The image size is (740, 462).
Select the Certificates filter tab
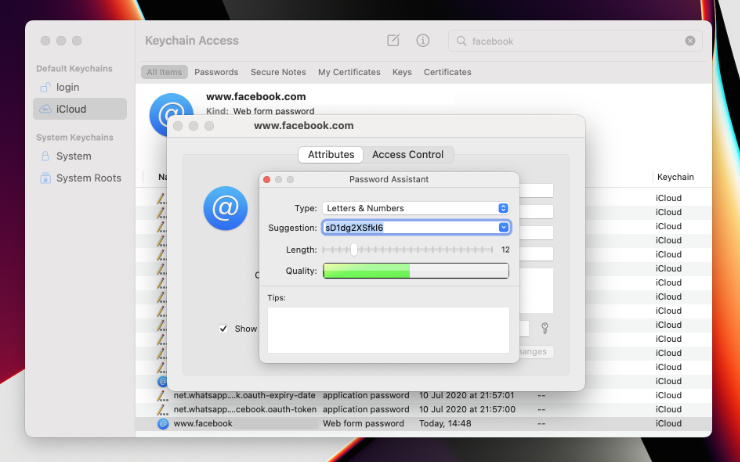(x=447, y=72)
